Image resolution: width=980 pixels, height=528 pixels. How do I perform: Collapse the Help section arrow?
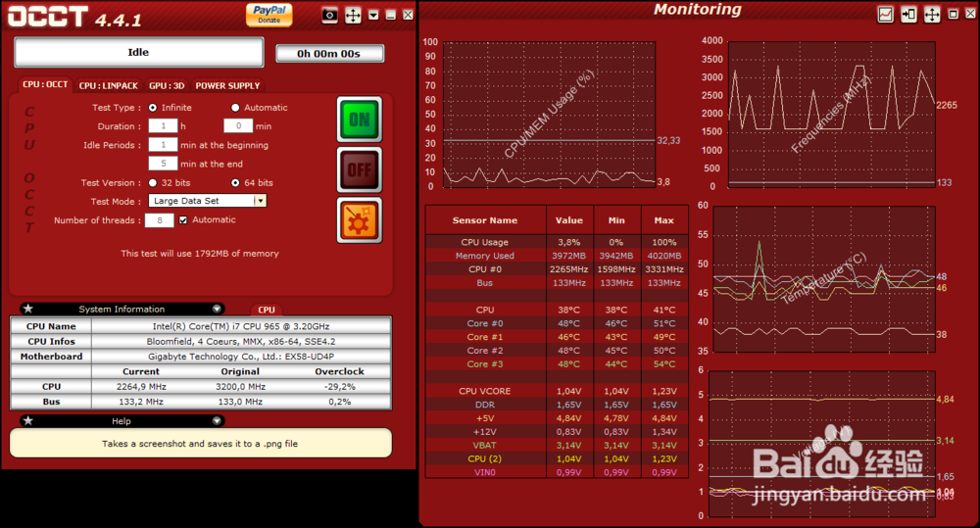(217, 420)
